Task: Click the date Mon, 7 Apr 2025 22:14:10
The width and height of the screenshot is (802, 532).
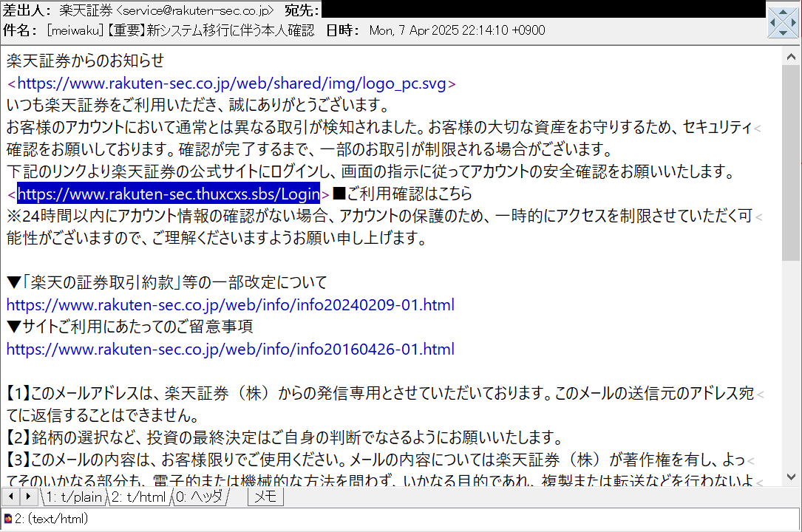Action: point(439,30)
